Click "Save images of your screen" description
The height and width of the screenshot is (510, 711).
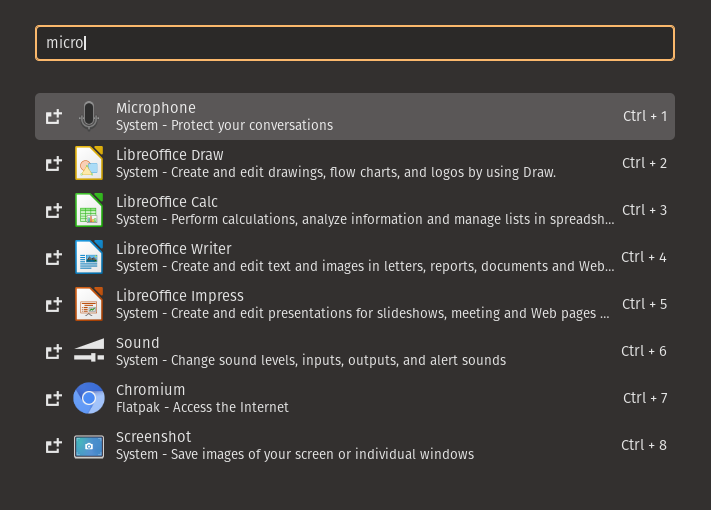(295, 454)
